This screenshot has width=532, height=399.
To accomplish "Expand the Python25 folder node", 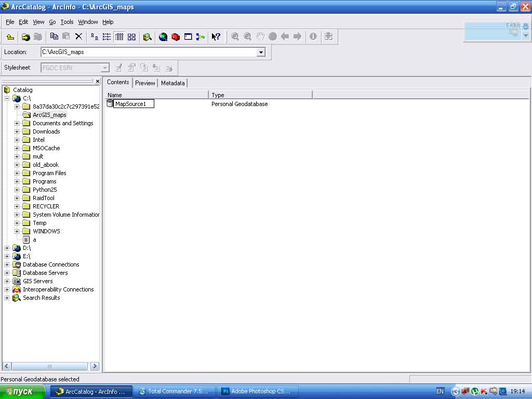I will (x=17, y=190).
